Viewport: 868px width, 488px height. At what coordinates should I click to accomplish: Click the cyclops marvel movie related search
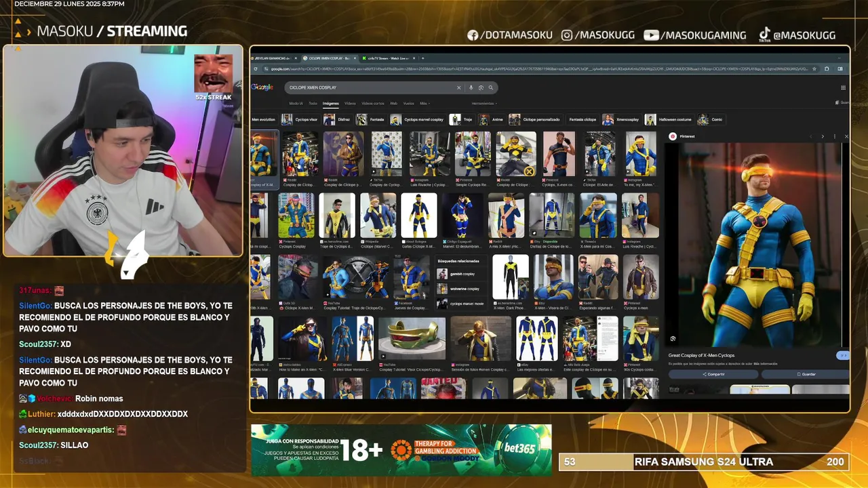(x=461, y=304)
